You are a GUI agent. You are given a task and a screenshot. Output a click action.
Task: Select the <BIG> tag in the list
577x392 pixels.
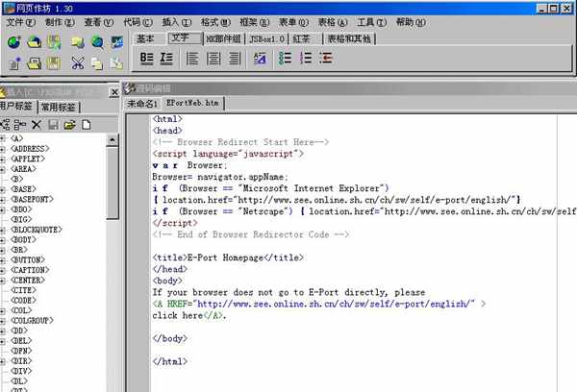pos(21,220)
